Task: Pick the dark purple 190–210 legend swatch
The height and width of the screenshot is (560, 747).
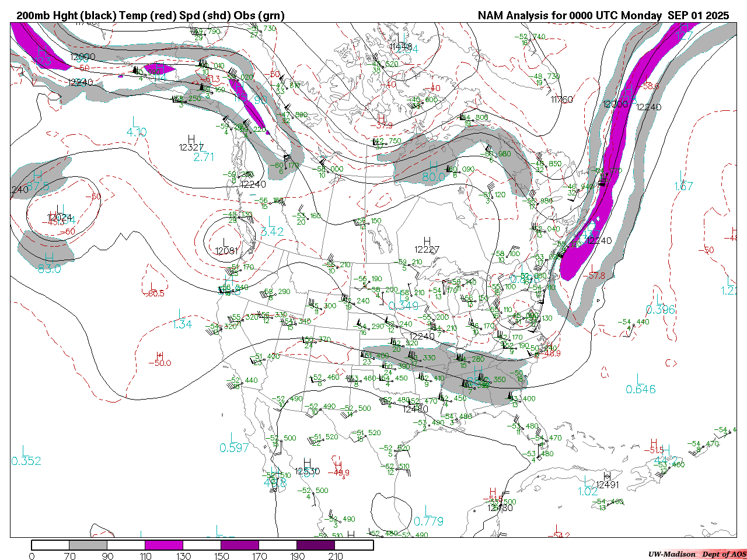Action: (x=316, y=545)
